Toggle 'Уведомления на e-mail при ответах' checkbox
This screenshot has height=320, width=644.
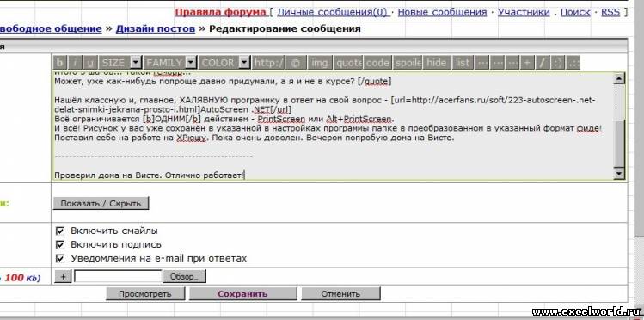point(59,258)
